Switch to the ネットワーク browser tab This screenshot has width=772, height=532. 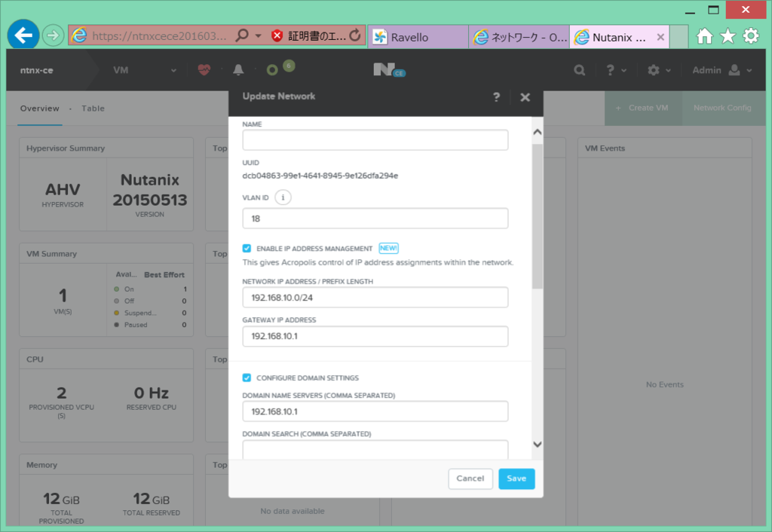(x=519, y=37)
